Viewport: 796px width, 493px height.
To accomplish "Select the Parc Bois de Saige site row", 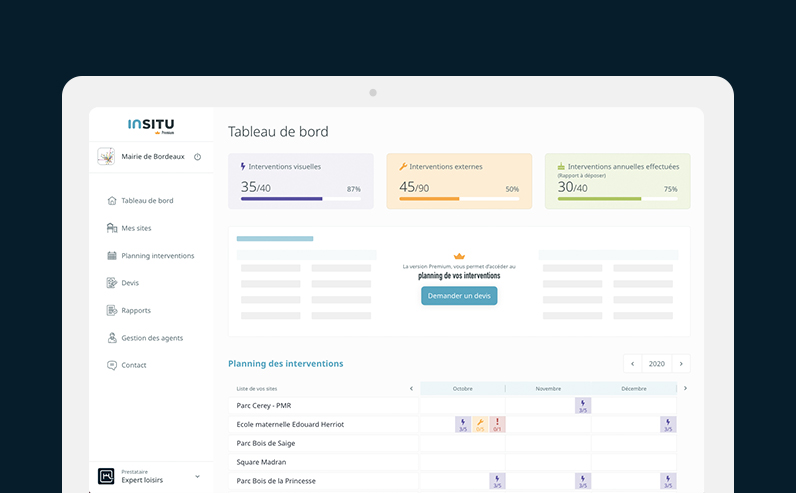I will tap(266, 443).
